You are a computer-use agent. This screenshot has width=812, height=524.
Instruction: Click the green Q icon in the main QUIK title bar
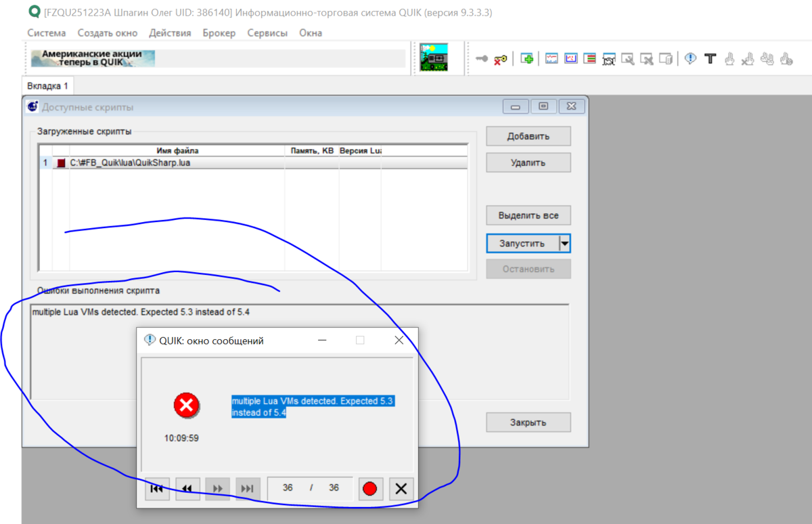click(35, 11)
